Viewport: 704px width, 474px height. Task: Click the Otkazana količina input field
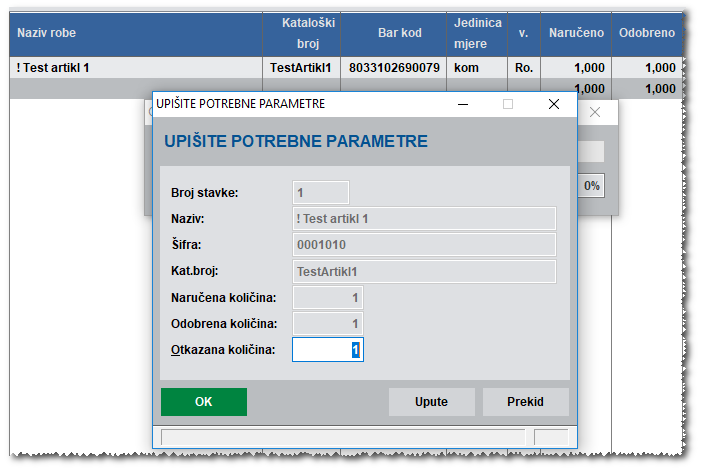point(327,349)
